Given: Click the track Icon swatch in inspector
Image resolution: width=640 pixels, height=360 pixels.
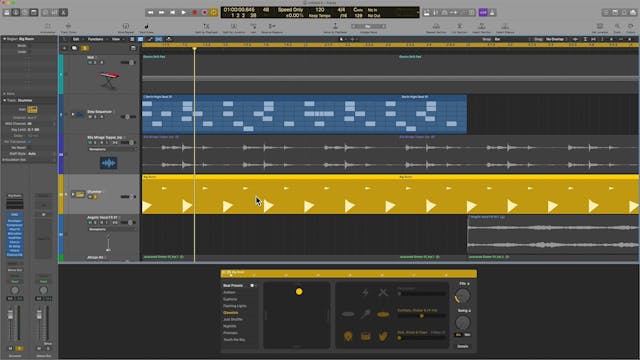Looking at the screenshot, I should [32, 109].
